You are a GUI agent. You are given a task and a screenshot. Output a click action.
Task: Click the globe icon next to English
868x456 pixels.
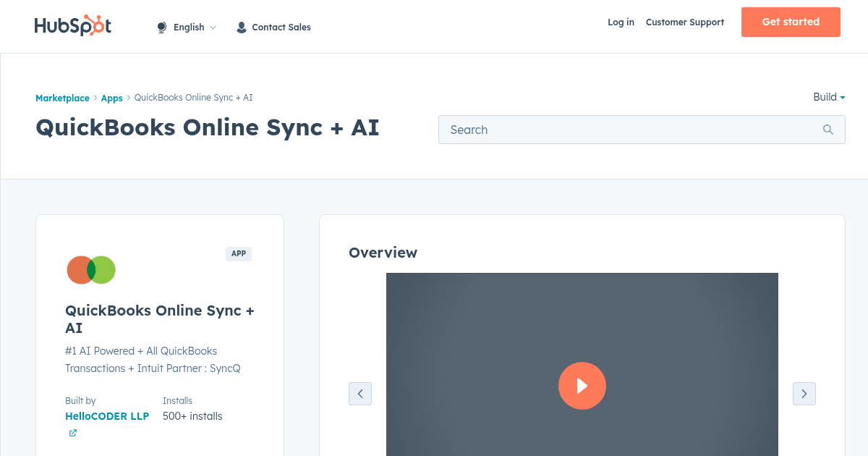(x=161, y=27)
